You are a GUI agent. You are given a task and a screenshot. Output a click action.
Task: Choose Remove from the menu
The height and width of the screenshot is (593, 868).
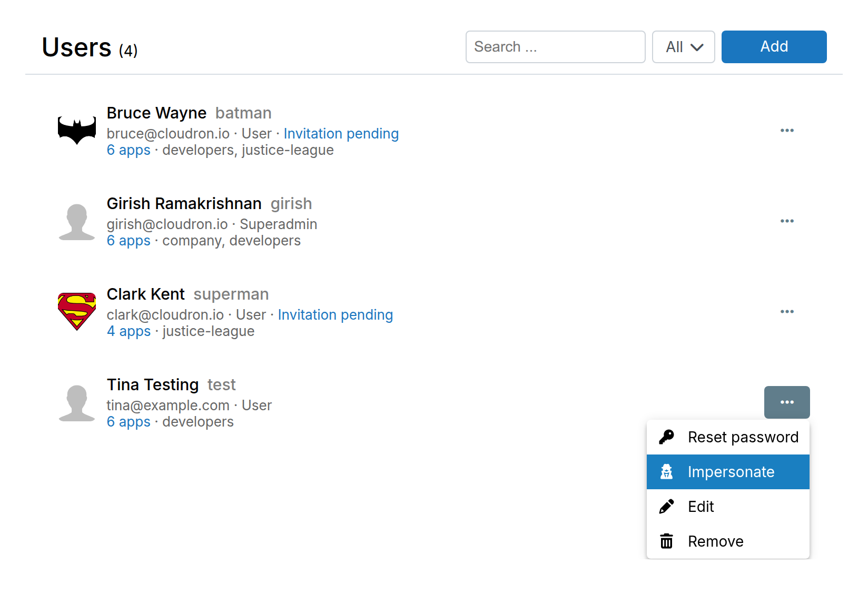728,541
